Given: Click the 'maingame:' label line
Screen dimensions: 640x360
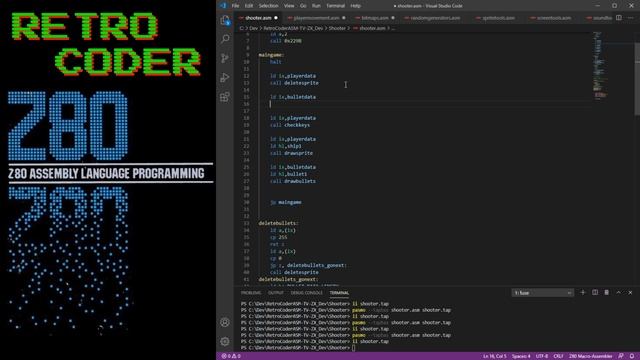Looking at the screenshot, I should coord(271,55).
